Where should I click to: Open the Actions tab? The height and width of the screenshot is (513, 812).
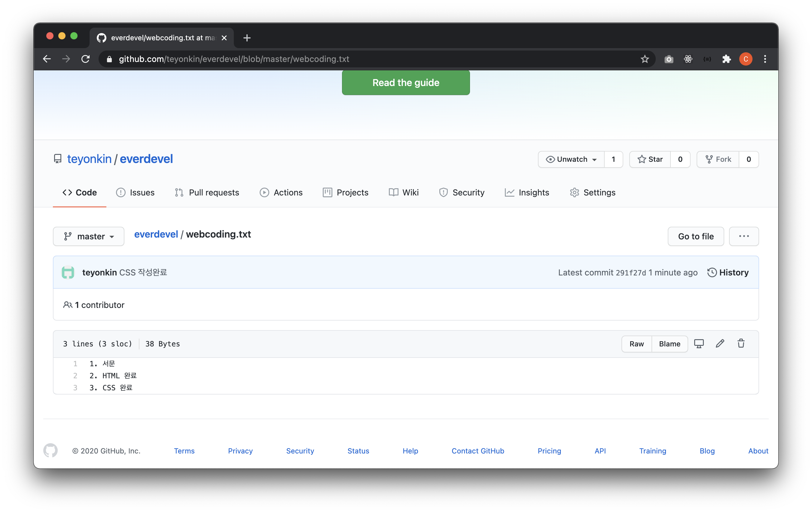click(x=281, y=192)
